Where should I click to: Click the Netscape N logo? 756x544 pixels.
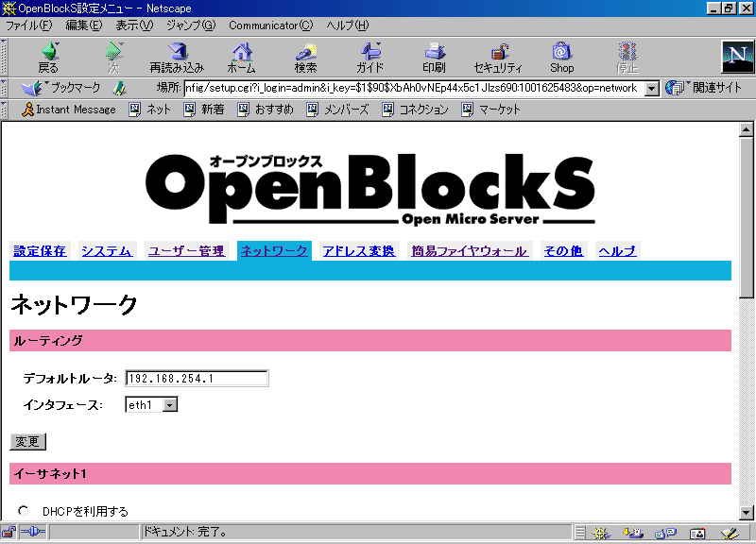tap(738, 57)
